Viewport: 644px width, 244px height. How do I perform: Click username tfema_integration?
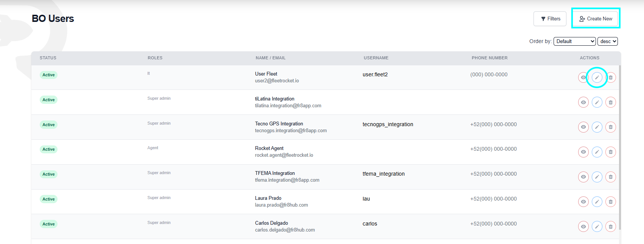384,174
